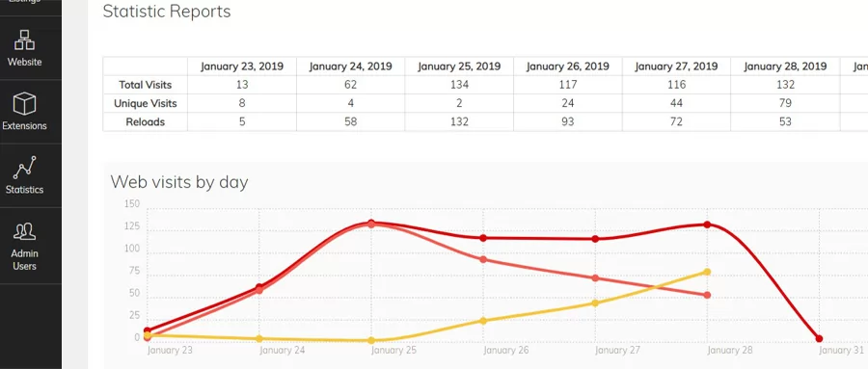Click the January 28 reloads chart point
The height and width of the screenshot is (369, 868).
tap(708, 296)
